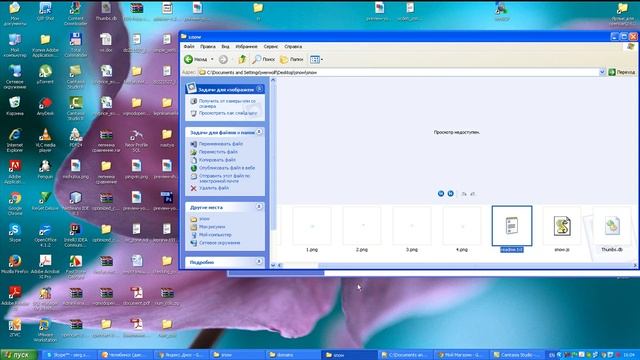The height and width of the screenshot is (360, 640).
Task: Click the view as slide show link
Action: [x=228, y=113]
